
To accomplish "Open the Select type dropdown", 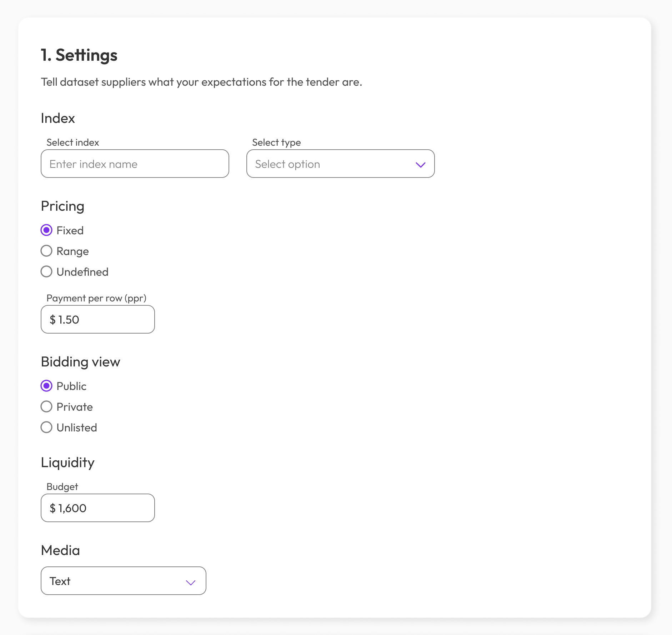I will tap(340, 164).
